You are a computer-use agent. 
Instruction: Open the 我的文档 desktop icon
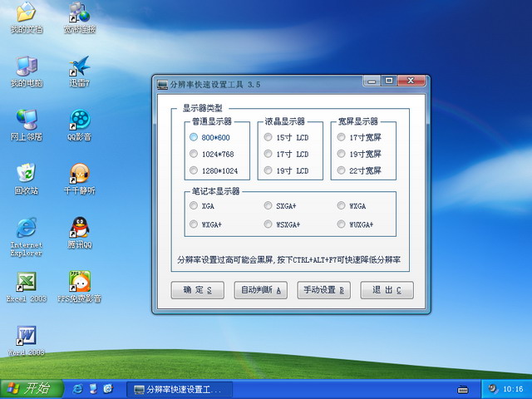(x=26, y=13)
